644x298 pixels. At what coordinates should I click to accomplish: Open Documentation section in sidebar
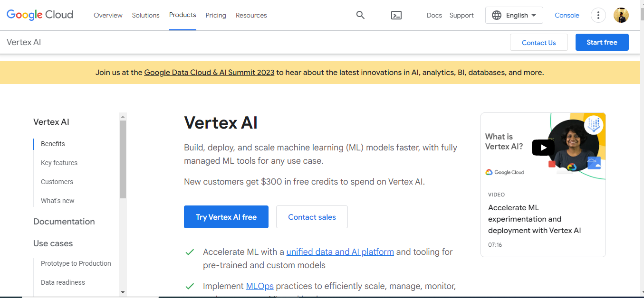64,222
